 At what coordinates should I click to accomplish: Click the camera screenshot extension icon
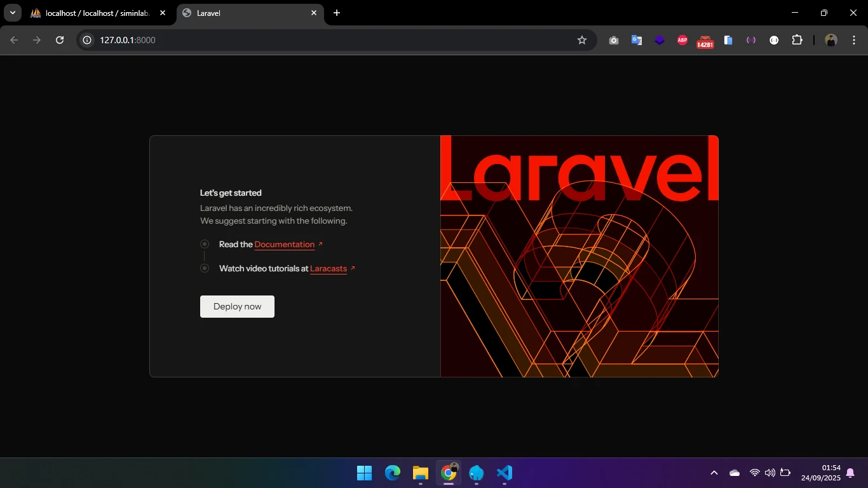(613, 40)
